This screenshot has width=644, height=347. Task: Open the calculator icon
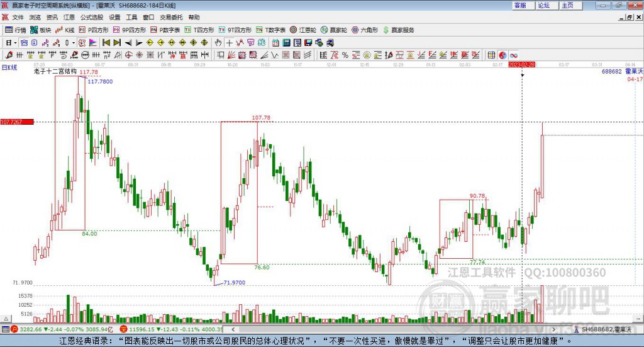(286, 43)
